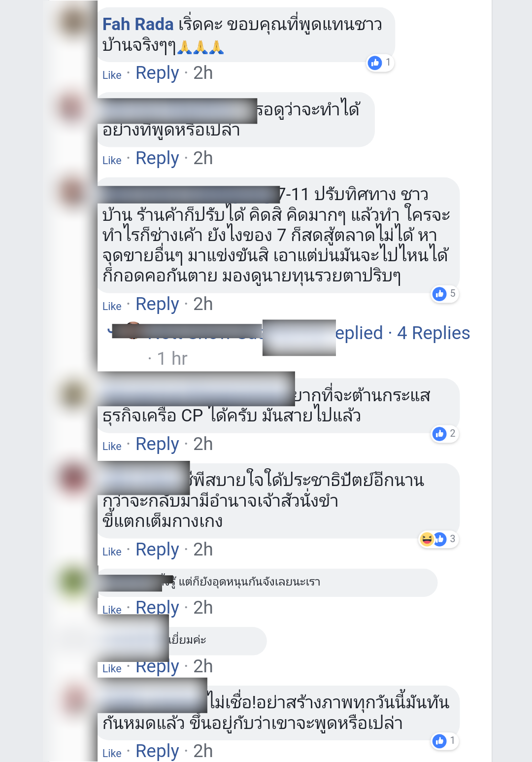The width and height of the screenshot is (532, 762).
Task: Like the comment starting with ไม่เชื่อ
Action: tap(112, 753)
